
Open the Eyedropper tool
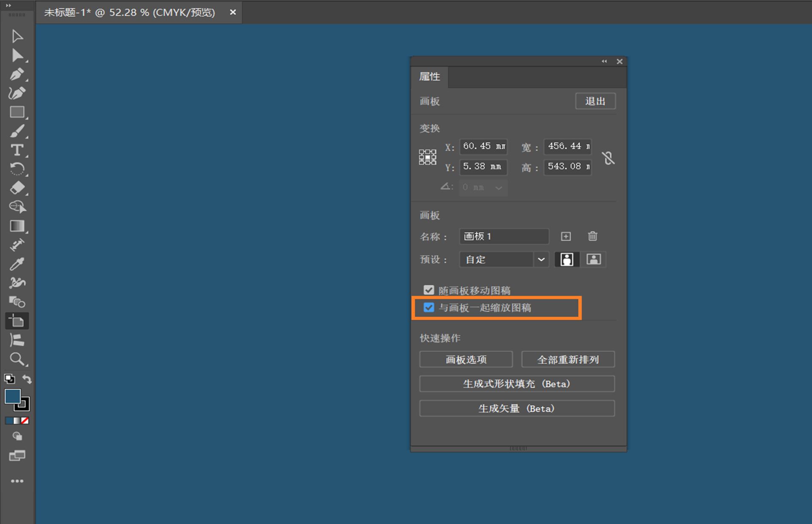click(17, 264)
